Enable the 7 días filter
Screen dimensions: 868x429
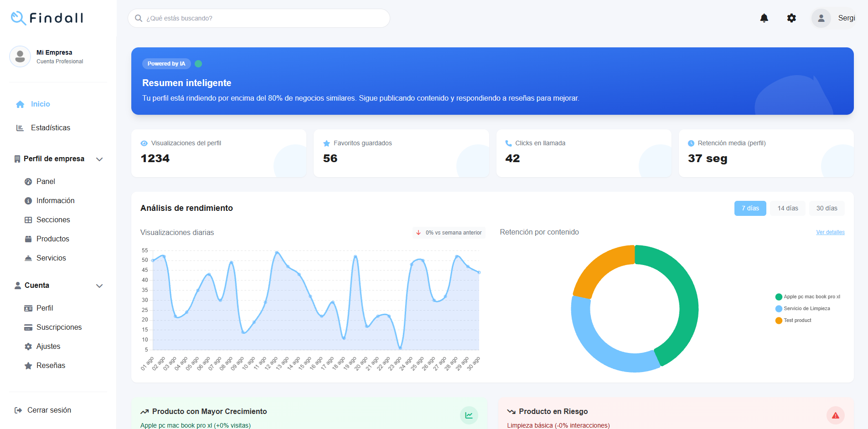click(750, 208)
